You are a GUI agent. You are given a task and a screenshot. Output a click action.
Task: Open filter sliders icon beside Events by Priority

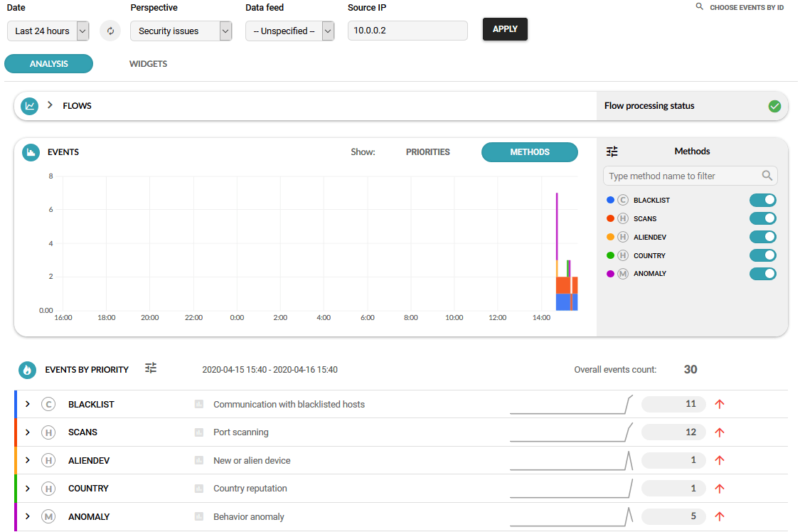[151, 368]
